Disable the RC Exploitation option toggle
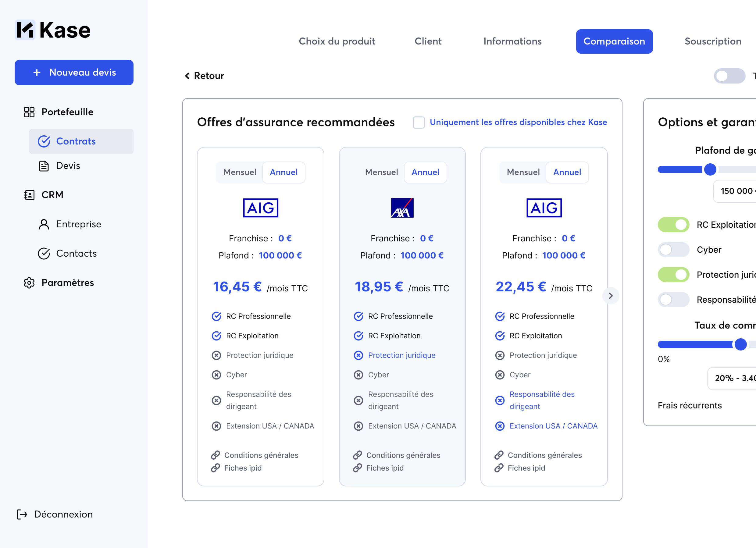756x548 pixels. pos(673,225)
